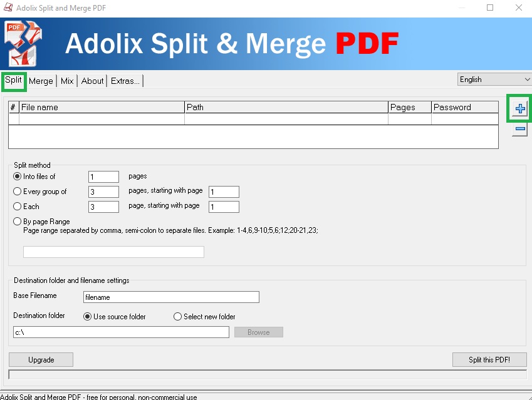Image resolution: width=532 pixels, height=400 pixels.
Task: Open the Extras tab
Action: pos(125,81)
